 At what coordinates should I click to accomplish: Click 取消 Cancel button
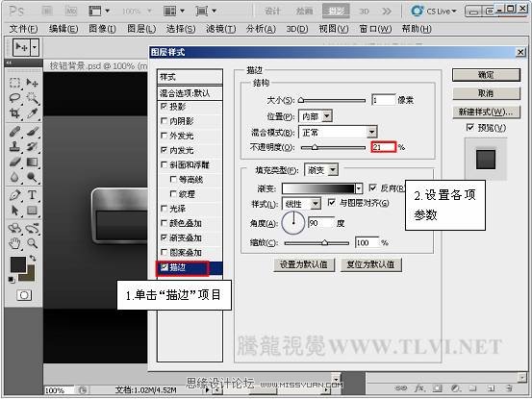point(486,93)
